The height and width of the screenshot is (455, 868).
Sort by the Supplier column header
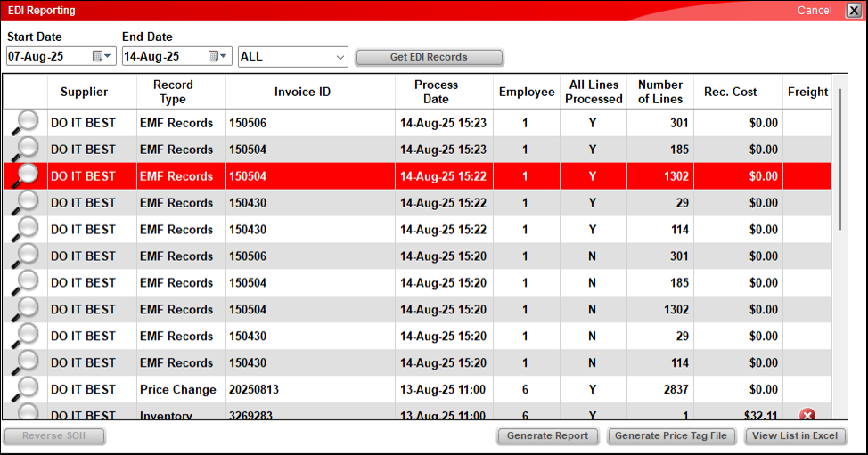click(x=84, y=92)
